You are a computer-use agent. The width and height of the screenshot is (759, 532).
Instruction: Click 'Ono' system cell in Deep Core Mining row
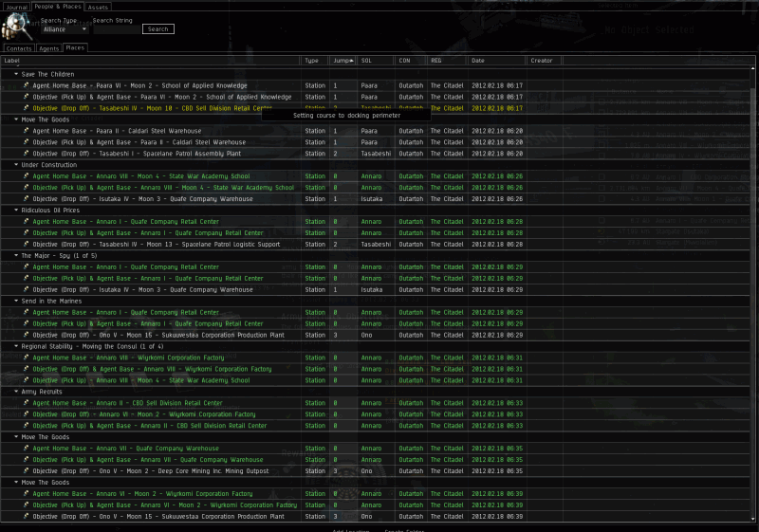pos(366,471)
